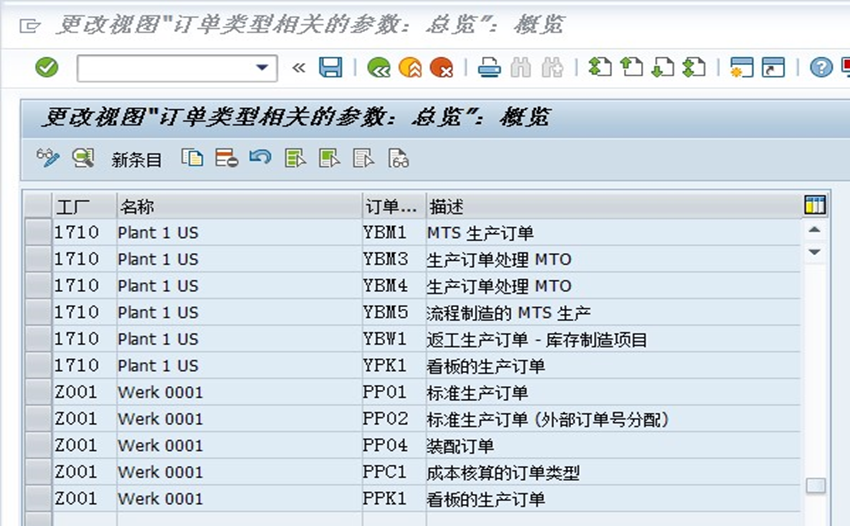The height and width of the screenshot is (526, 850).
Task: Click the Generate Shortcut icon
Action: coord(773,68)
